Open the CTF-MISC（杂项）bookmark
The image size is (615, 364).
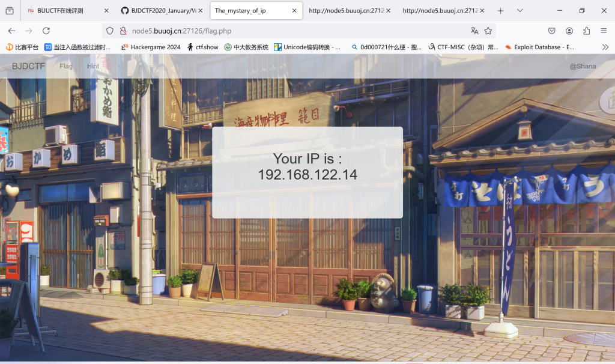point(463,47)
